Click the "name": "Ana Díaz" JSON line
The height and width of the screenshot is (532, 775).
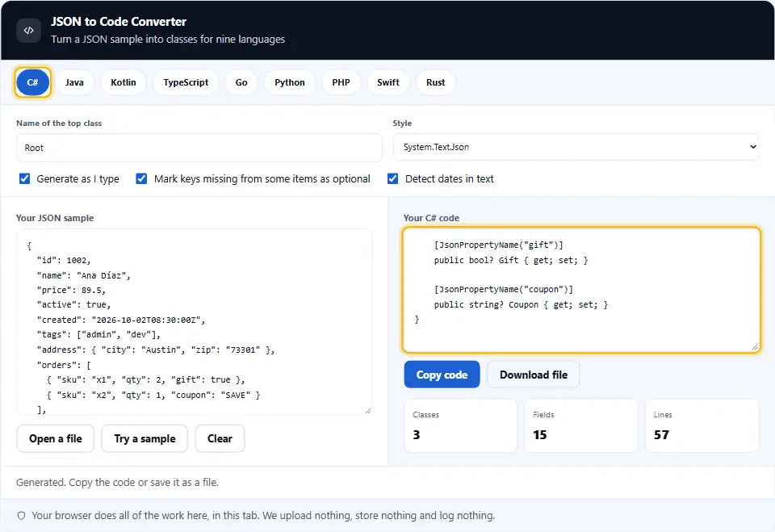tap(83, 275)
